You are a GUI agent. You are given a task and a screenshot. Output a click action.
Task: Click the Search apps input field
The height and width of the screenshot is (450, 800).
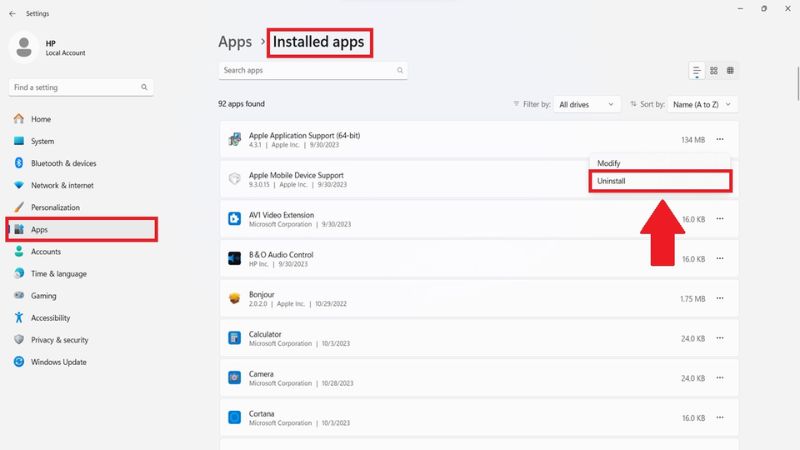click(305, 71)
